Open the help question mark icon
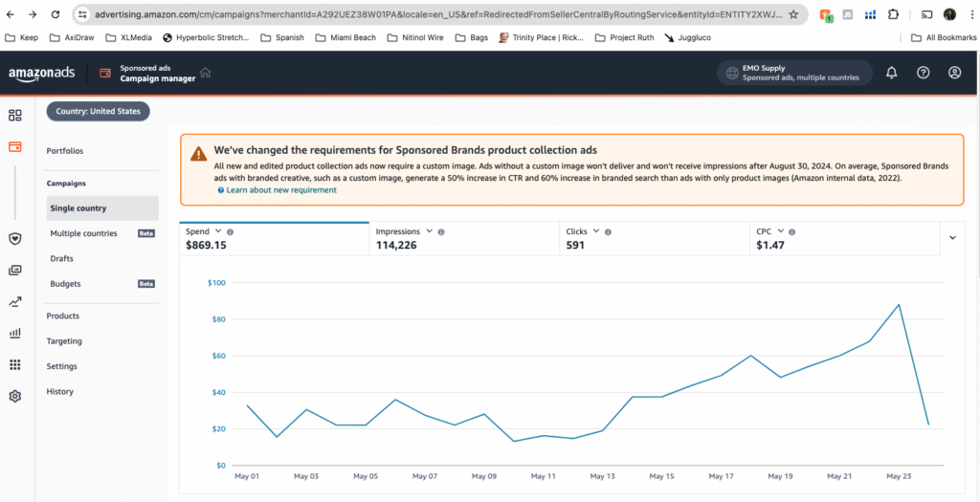 pyautogui.click(x=923, y=73)
